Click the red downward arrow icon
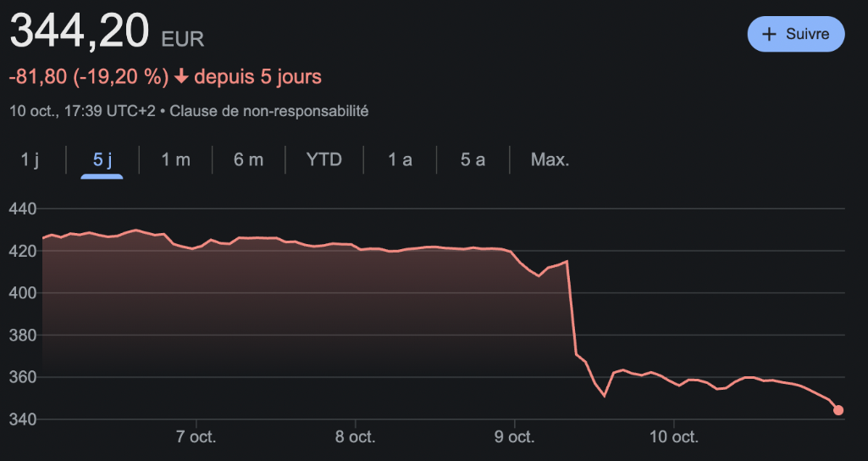 [x=180, y=77]
